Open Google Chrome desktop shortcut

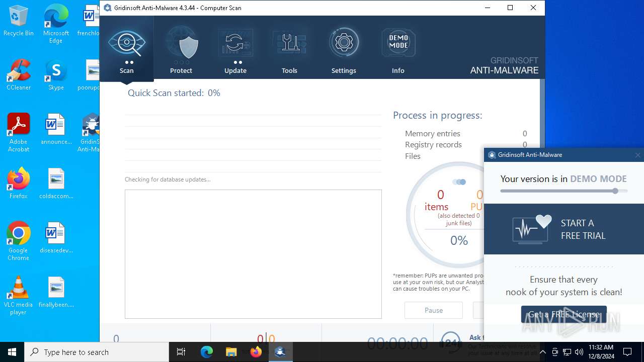19,241
